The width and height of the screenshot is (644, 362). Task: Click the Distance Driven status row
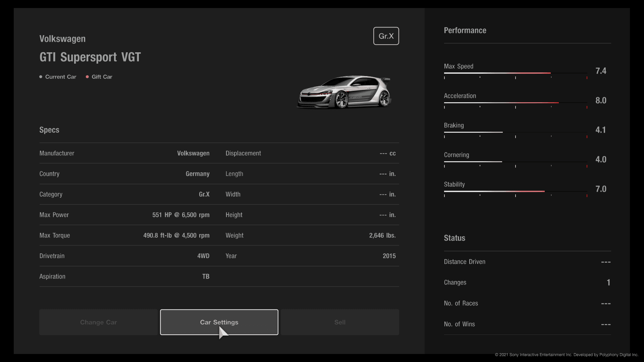(x=527, y=262)
